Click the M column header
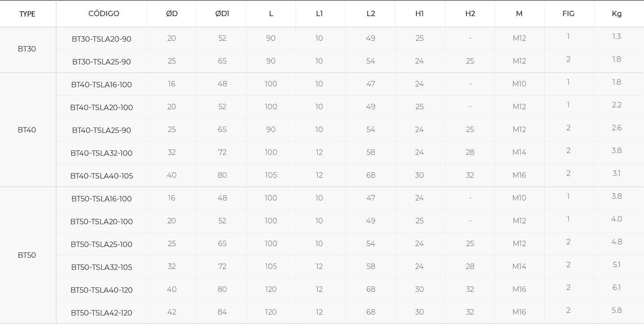The image size is (644, 324). [x=519, y=13]
